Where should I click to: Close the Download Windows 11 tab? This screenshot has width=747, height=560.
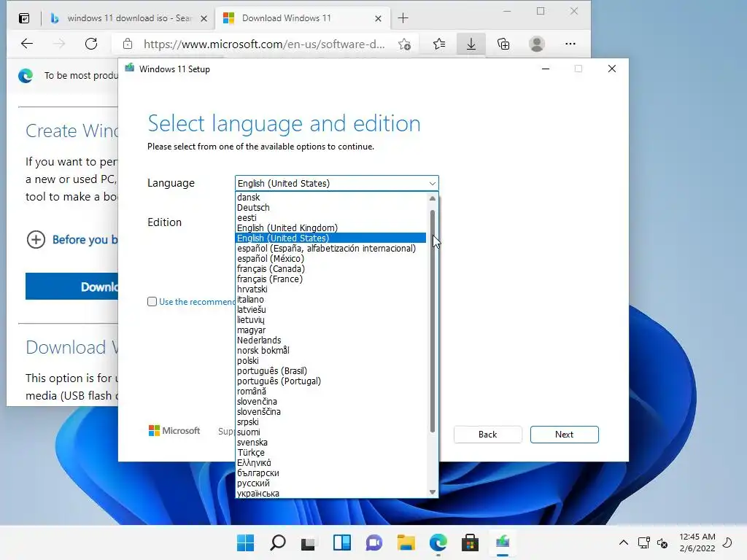(379, 18)
